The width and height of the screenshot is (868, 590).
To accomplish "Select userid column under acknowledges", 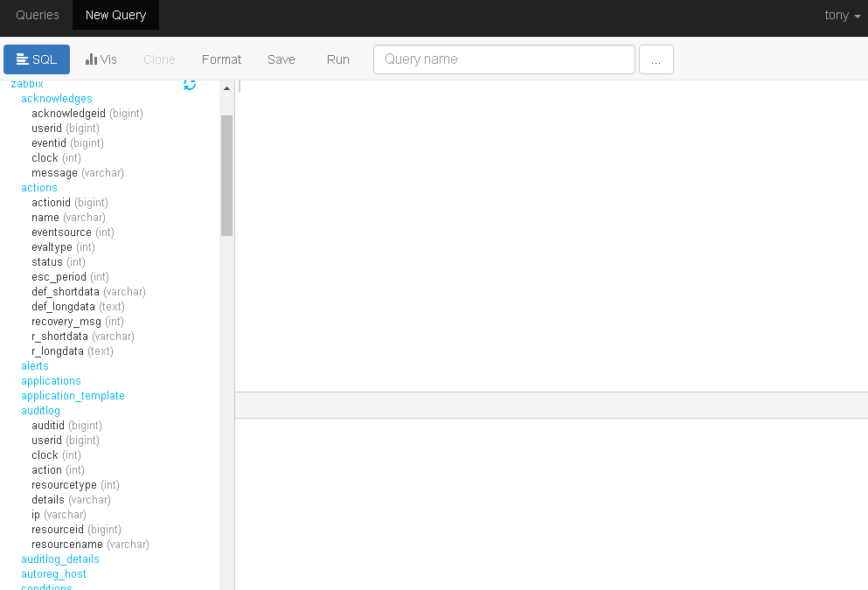I will (66, 128).
